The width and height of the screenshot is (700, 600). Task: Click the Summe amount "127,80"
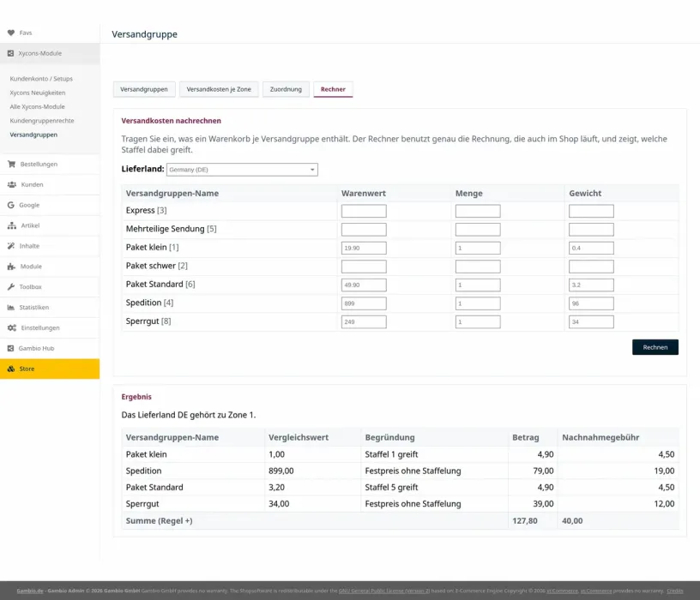click(525, 520)
